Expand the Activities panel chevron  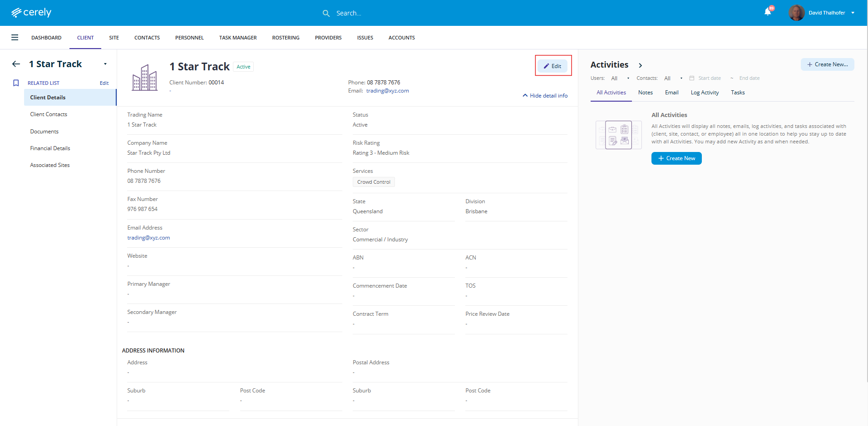640,65
